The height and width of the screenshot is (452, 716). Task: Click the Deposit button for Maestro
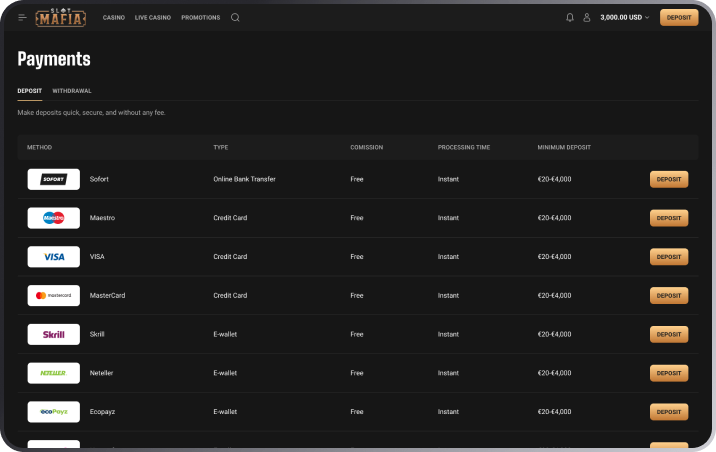tap(669, 218)
